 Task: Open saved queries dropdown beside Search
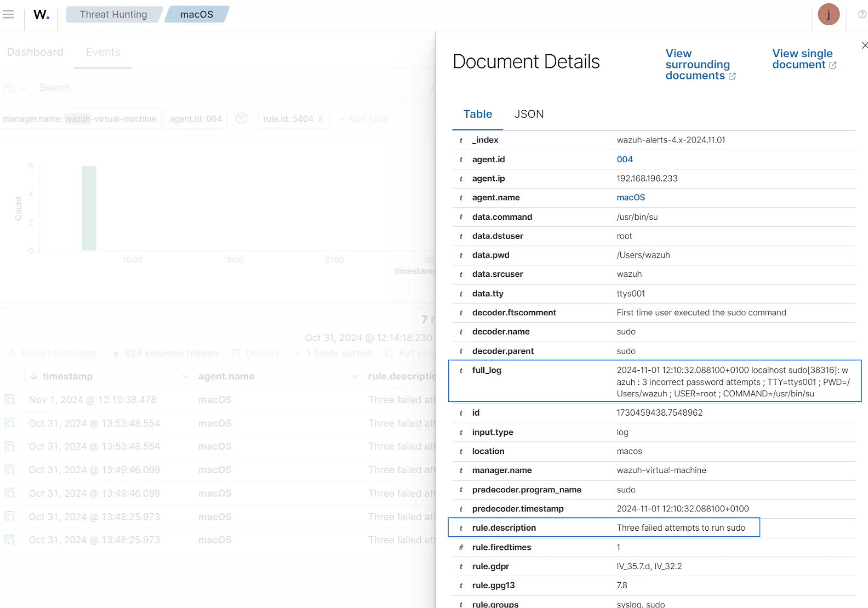(x=15, y=88)
